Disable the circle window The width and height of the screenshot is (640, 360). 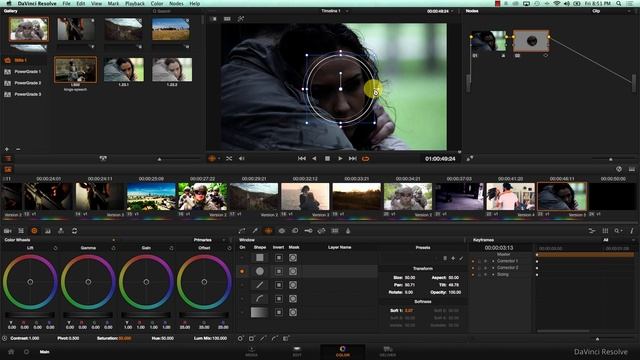[x=242, y=271]
